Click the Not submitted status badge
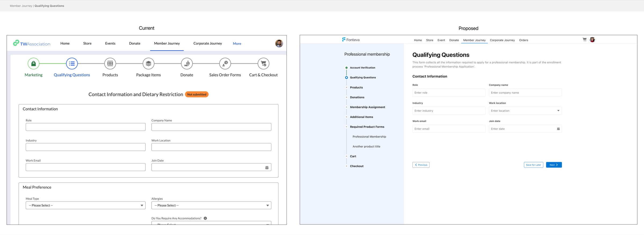This screenshot has width=644, height=235. 197,94
